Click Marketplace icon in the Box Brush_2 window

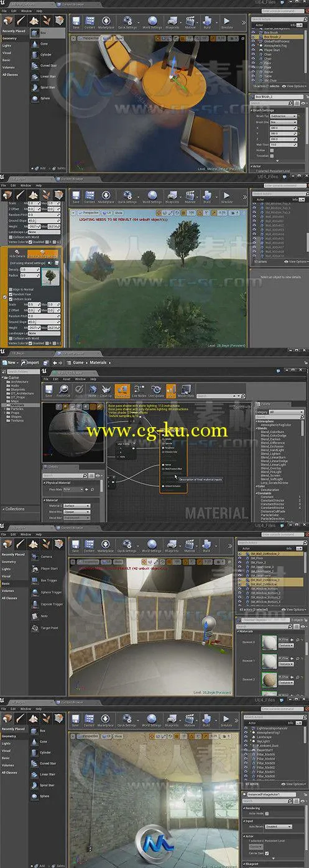(107, 22)
